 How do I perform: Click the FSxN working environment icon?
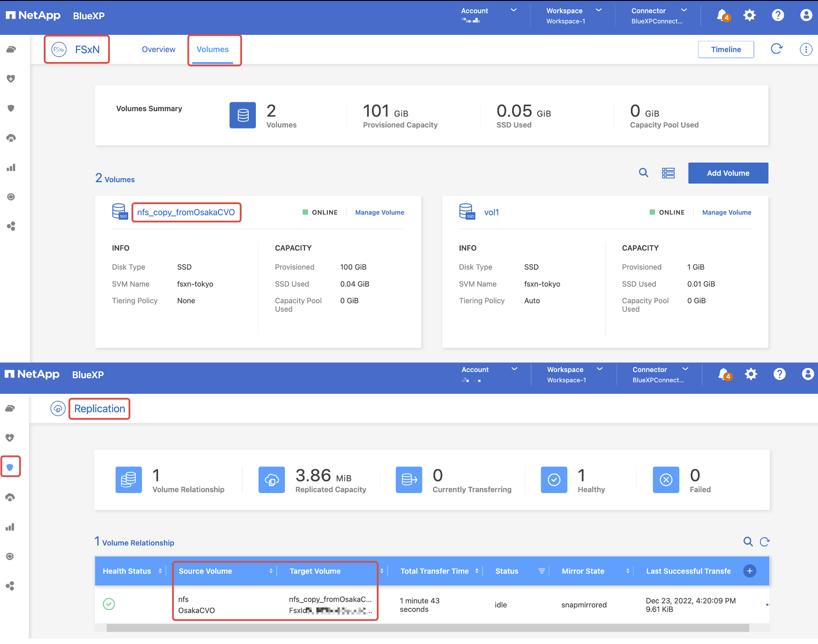pyautogui.click(x=59, y=50)
